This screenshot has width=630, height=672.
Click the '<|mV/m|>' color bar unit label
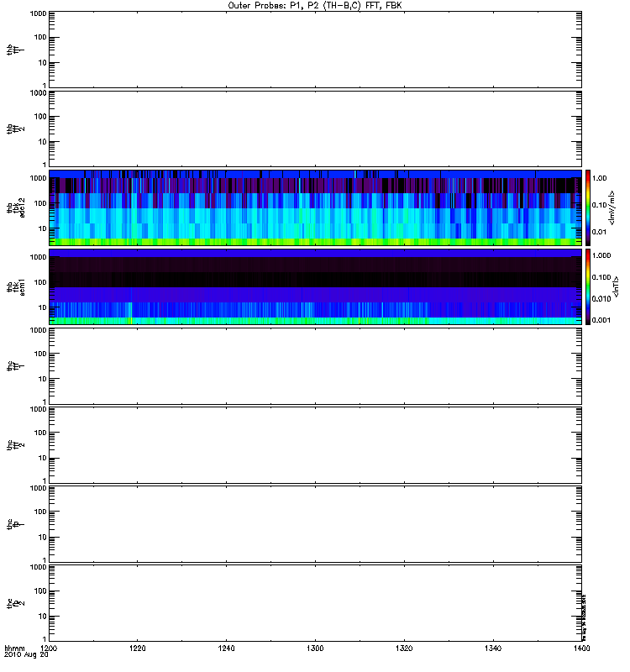point(612,207)
